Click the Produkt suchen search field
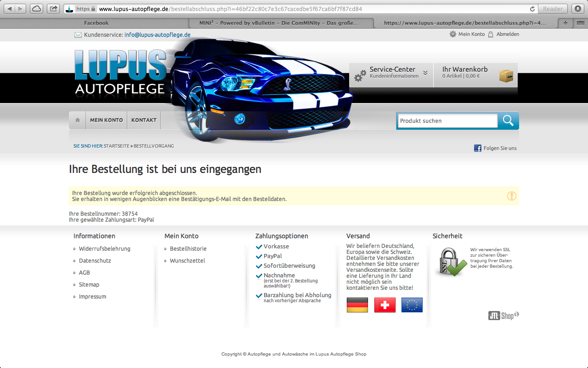Screen dimensions: 588x368 (447, 121)
